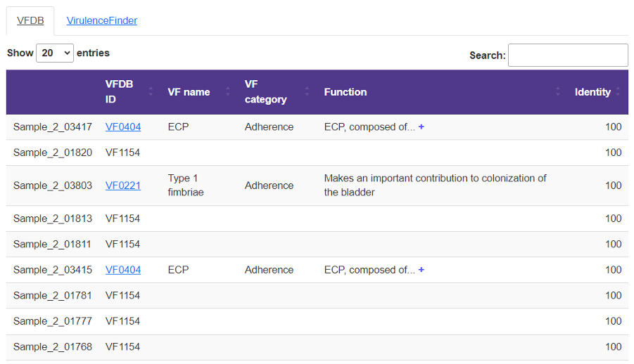
Task: Select the Sample_2_01768 row
Action: coord(317,347)
